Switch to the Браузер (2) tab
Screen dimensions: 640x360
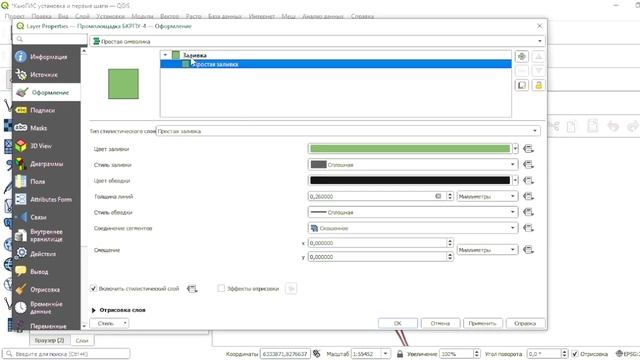pos(49,340)
